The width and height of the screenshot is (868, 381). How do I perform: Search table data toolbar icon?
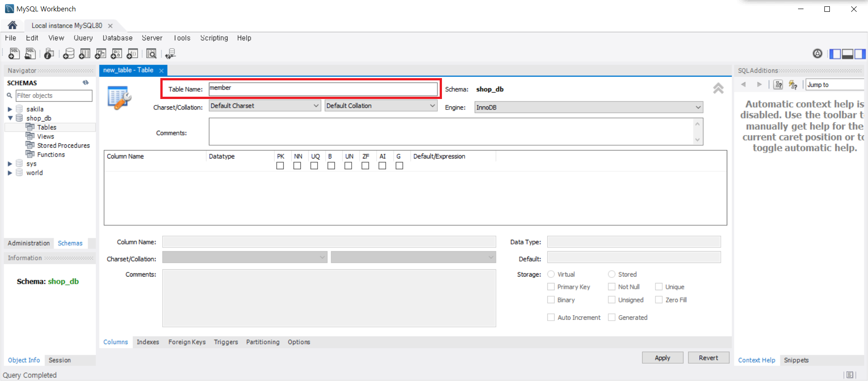click(x=151, y=54)
